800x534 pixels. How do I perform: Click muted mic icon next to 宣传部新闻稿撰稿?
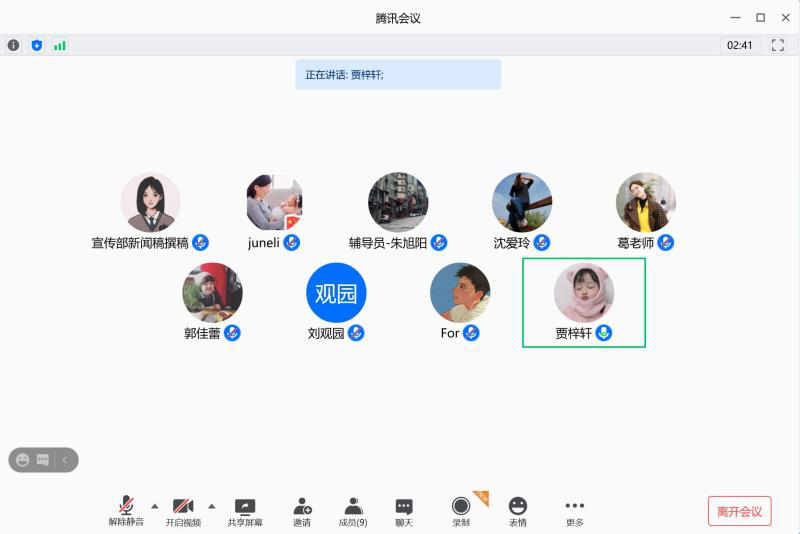200,242
